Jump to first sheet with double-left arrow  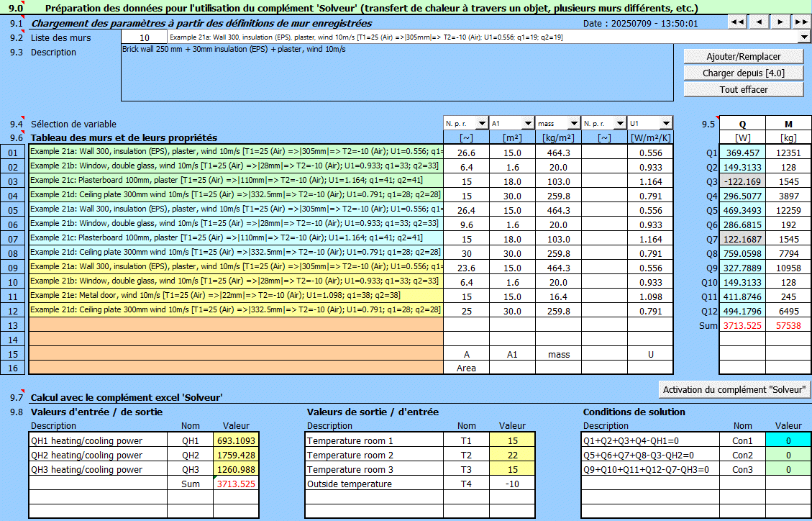coord(737,22)
